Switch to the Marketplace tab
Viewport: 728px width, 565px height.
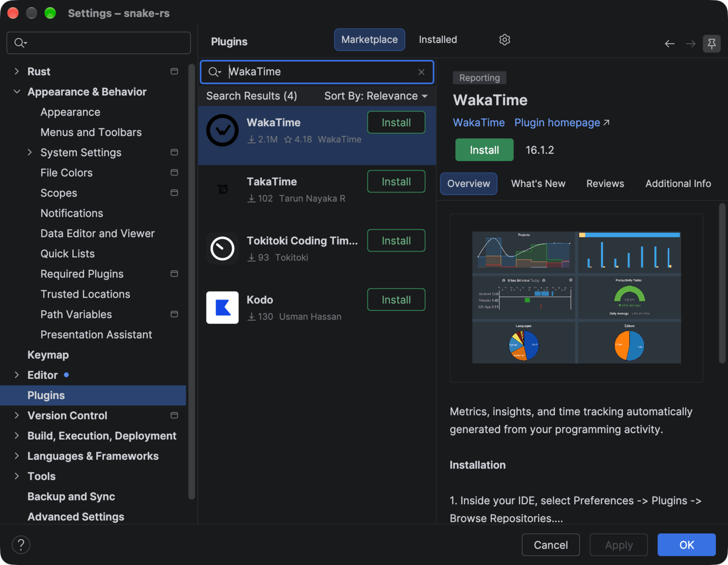coord(369,40)
